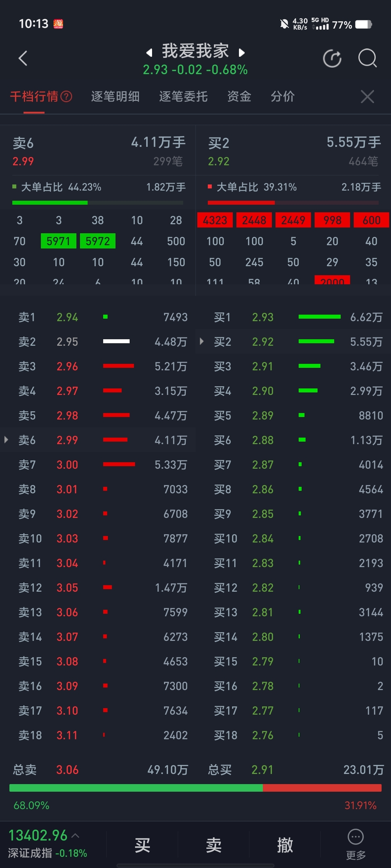The height and width of the screenshot is (868, 391).
Task: Tap the muted notification bell in status bar
Action: click(x=284, y=24)
